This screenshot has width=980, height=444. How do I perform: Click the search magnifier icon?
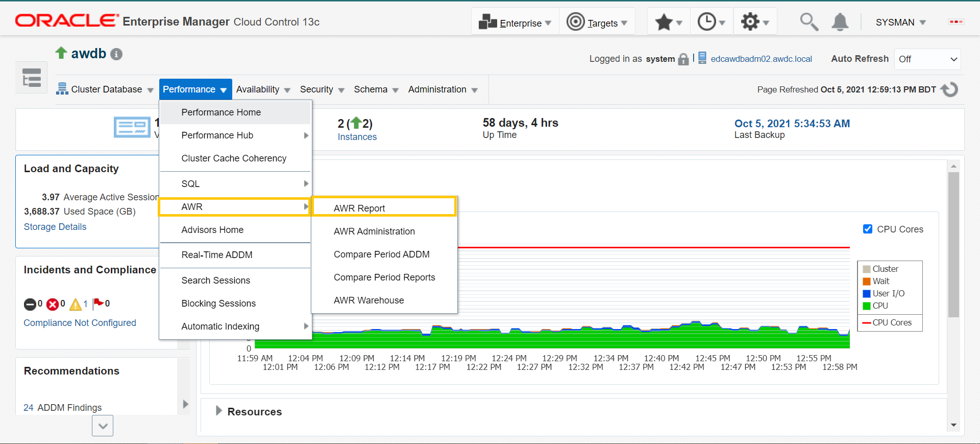pos(808,22)
